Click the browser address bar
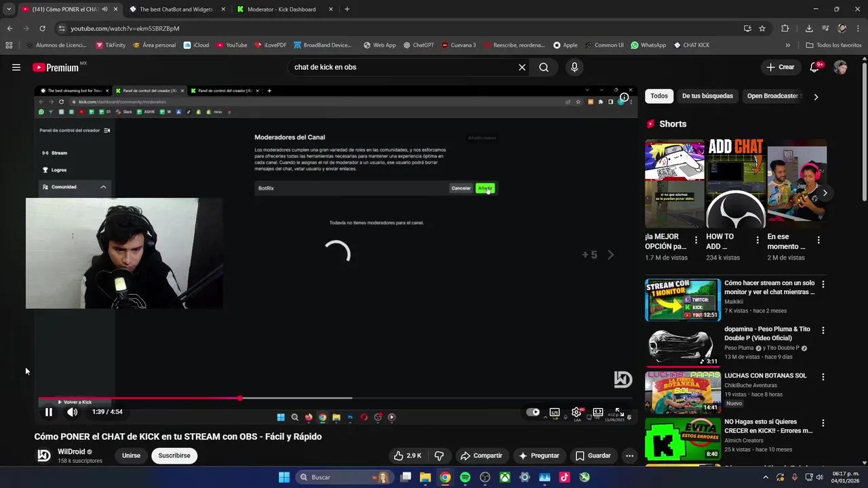The height and width of the screenshot is (488, 868). 400,28
